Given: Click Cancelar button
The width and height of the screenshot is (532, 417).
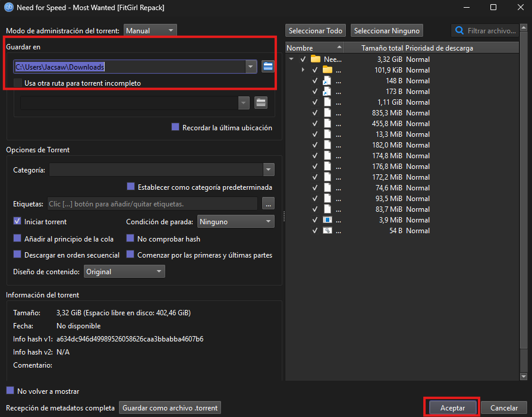Looking at the screenshot, I should [504, 408].
